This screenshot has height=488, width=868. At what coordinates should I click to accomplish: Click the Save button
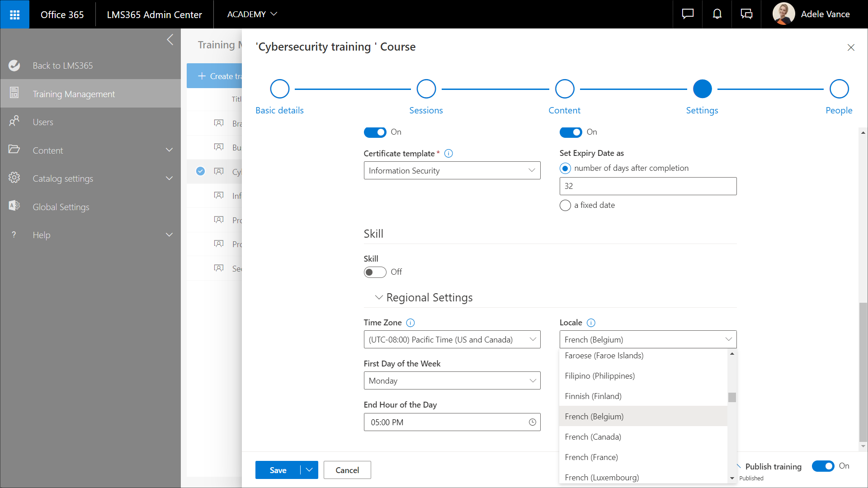click(278, 470)
